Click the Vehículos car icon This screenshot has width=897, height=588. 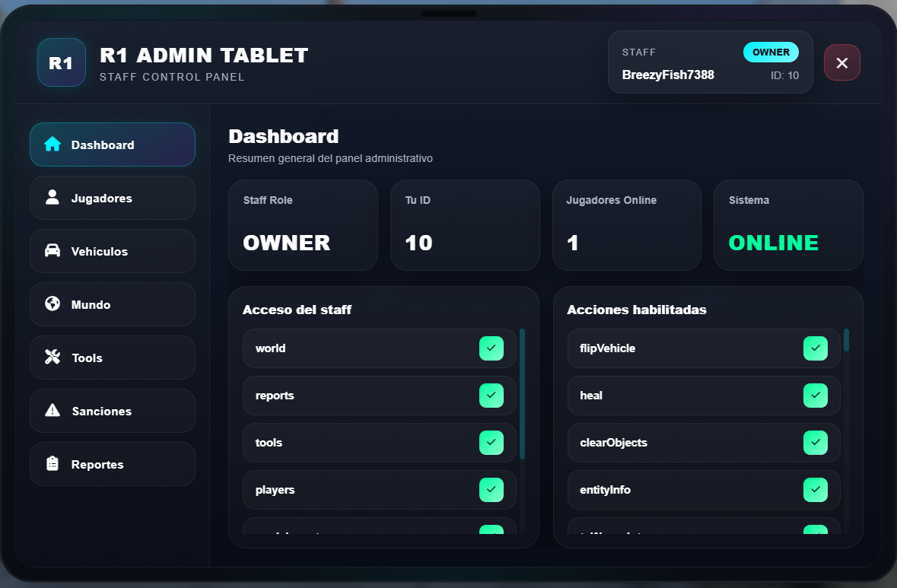(52, 250)
